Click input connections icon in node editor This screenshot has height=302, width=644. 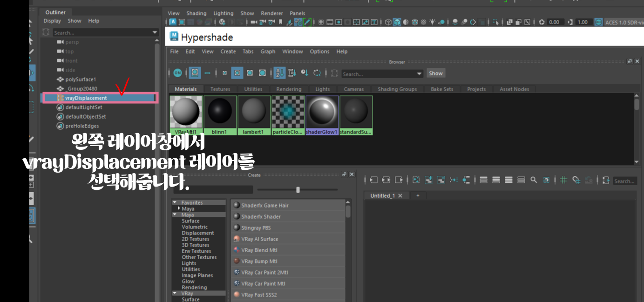373,180
